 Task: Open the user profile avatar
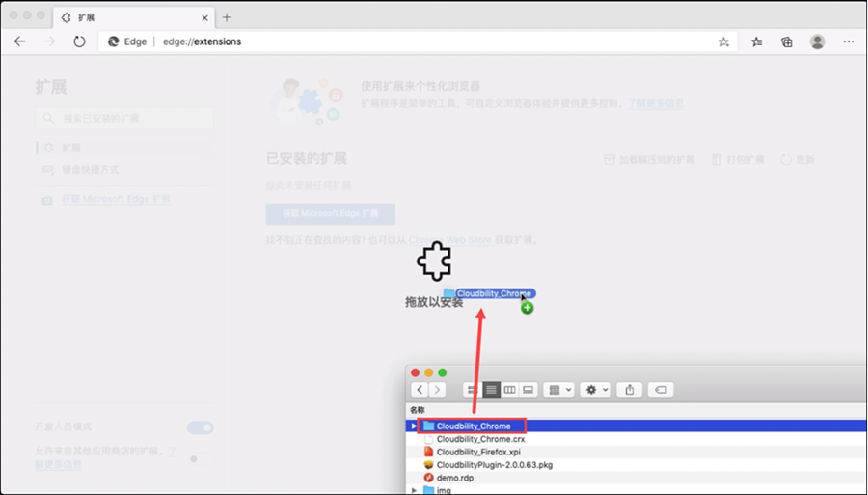(x=817, y=41)
